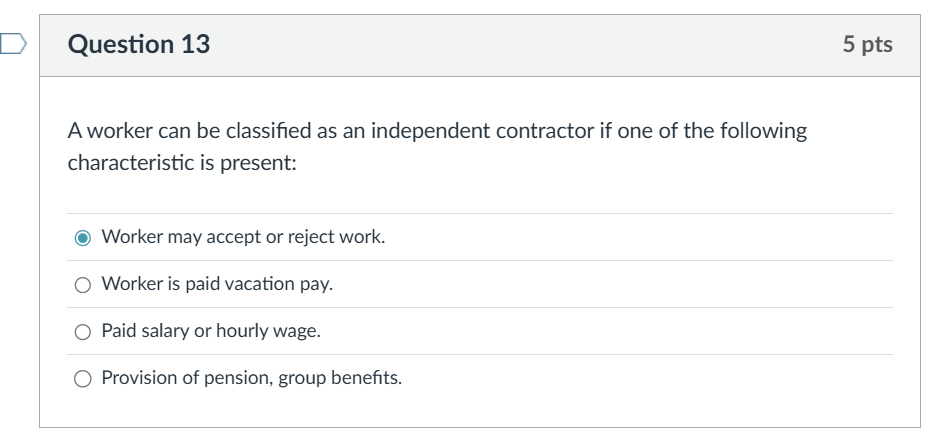Click the 'Provision of pension, group benefits.' label text
This screenshot has height=445, width=948.
(252, 378)
